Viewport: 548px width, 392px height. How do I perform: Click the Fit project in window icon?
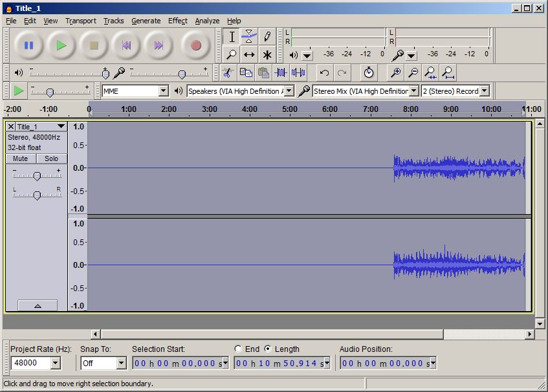[x=447, y=72]
